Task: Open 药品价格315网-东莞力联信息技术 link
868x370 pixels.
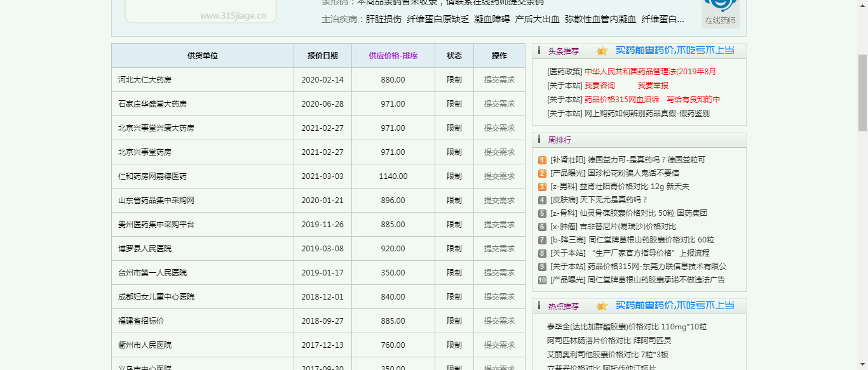Action: [x=657, y=267]
